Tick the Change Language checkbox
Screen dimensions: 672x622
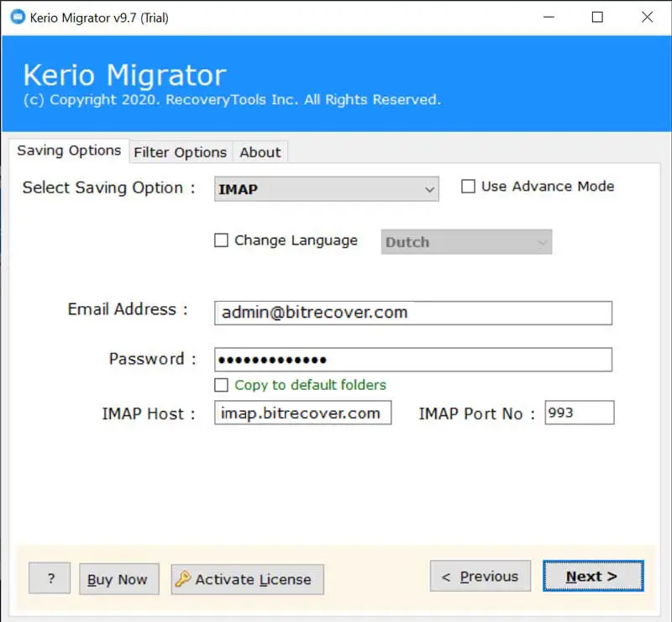click(x=221, y=240)
